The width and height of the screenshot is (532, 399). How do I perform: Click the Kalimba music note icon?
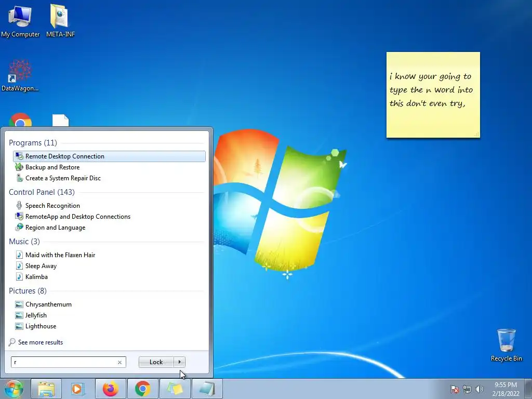click(x=19, y=276)
